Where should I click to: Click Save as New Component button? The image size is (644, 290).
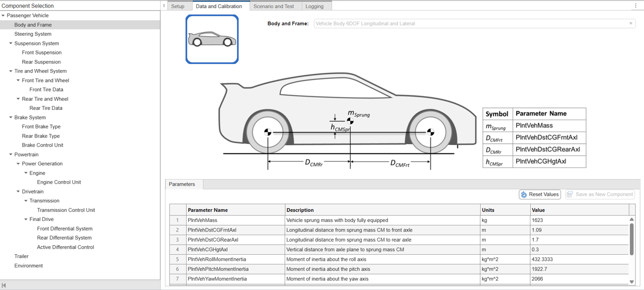tap(600, 194)
